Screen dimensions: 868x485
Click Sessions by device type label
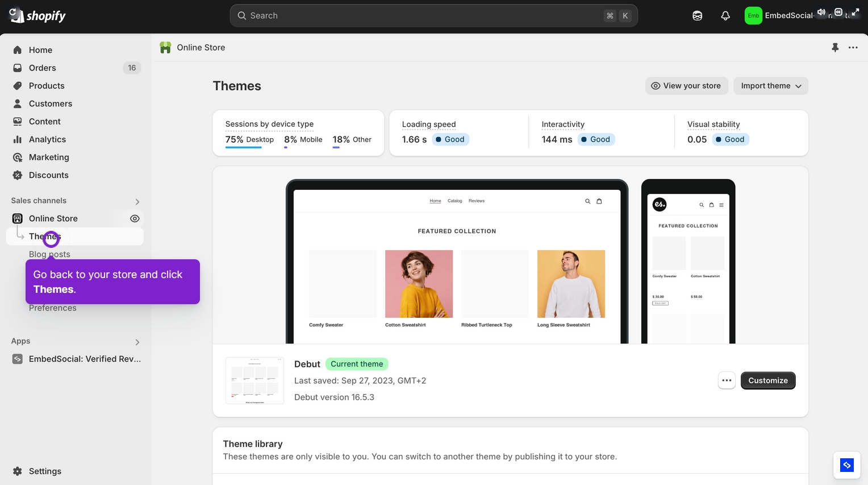[x=269, y=124]
